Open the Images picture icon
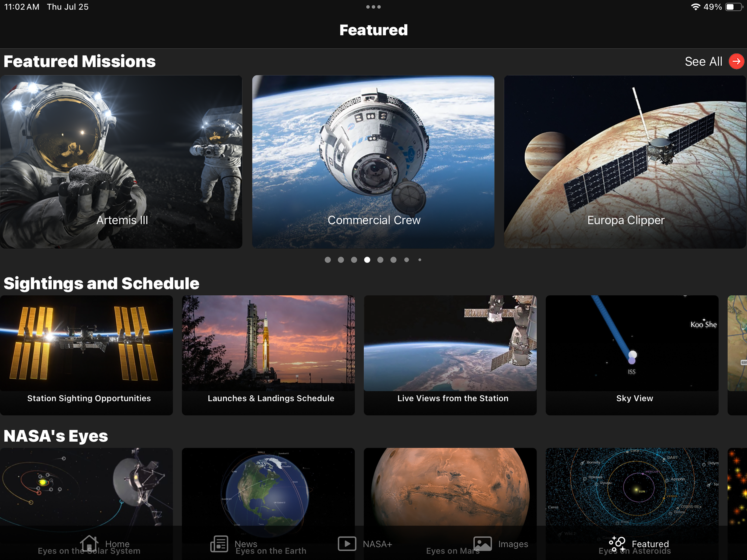This screenshot has height=560, width=747. point(482,543)
